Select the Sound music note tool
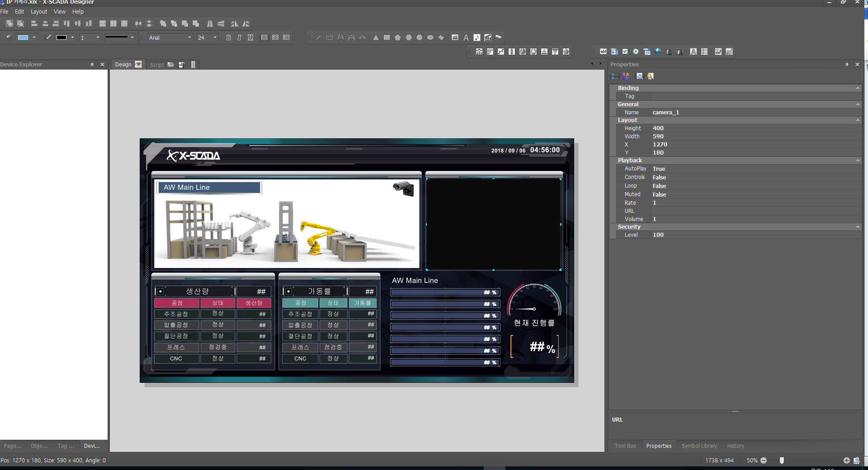 [477, 38]
